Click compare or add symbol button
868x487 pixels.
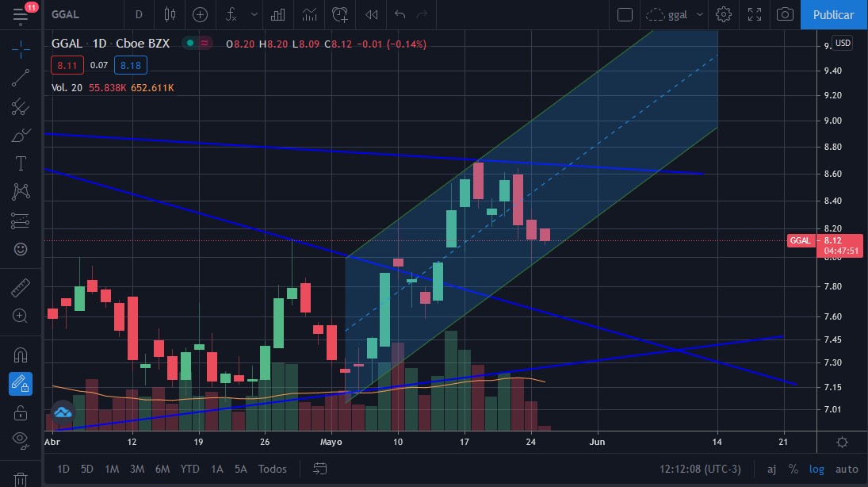click(x=200, y=15)
